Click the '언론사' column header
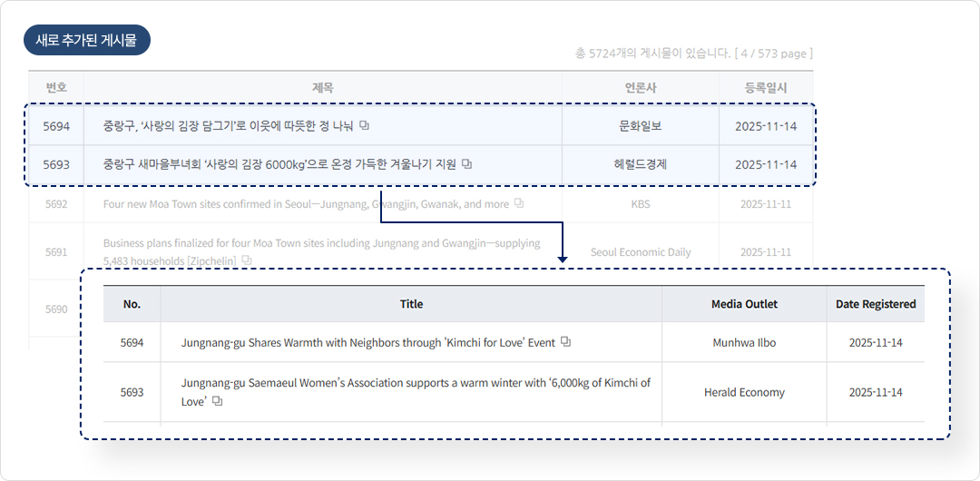This screenshot has height=481, width=980. pos(640,88)
